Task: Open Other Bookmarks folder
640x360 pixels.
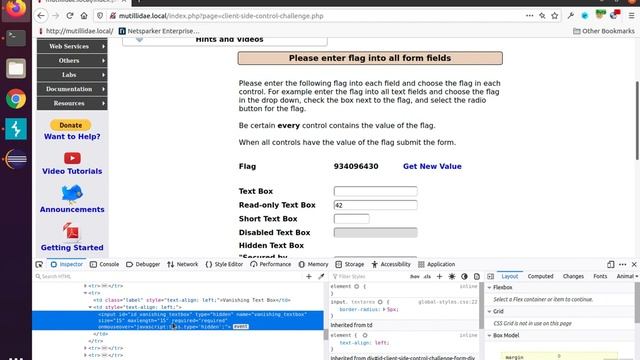Action: 604,31
